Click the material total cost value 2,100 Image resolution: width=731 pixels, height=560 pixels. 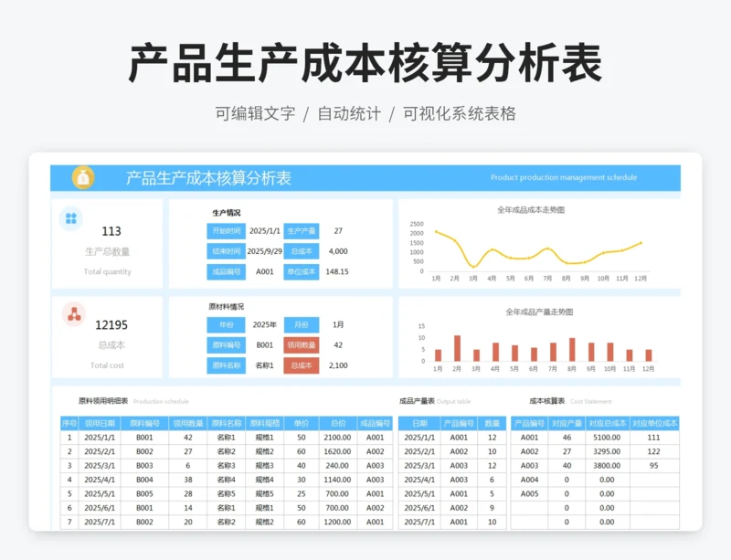pos(338,365)
